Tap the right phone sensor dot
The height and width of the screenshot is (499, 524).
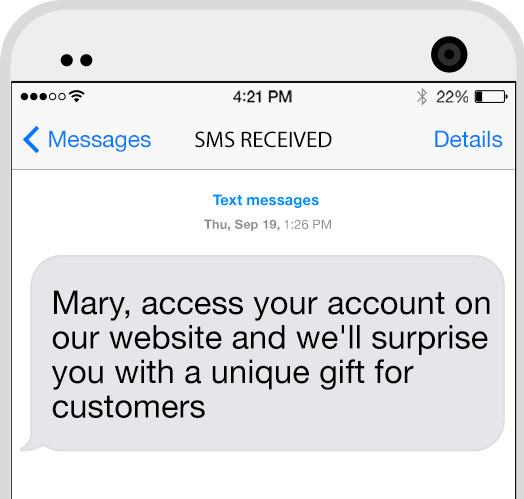[x=86, y=60]
